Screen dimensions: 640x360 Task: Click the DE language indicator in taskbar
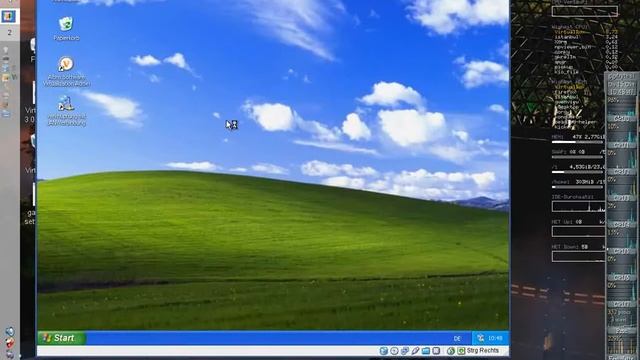(457, 338)
